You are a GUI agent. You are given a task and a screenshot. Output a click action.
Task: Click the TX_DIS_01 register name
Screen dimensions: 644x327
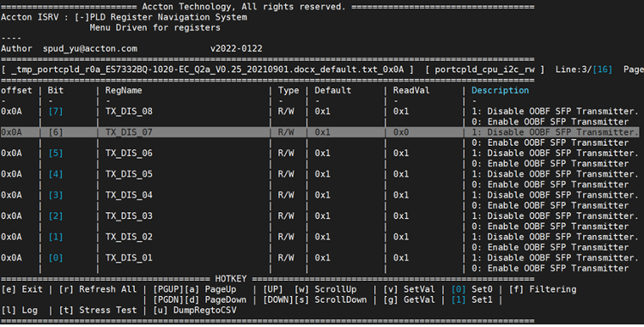[129, 258]
